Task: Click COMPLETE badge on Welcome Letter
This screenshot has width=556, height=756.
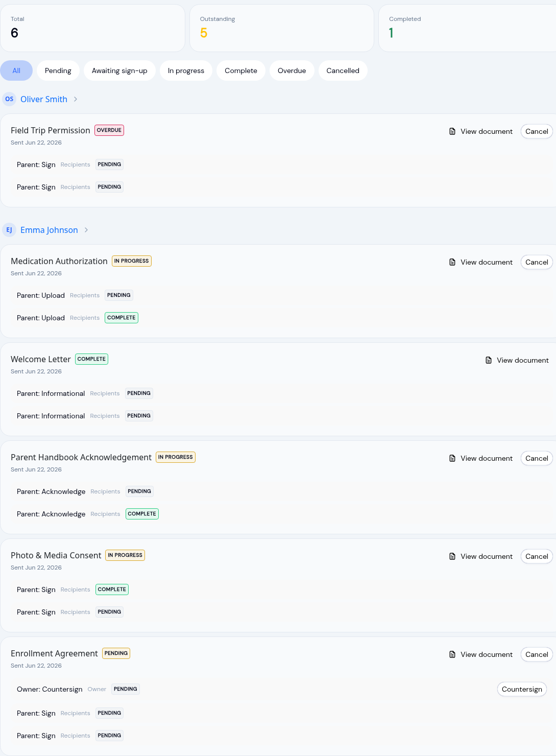Action: click(92, 359)
